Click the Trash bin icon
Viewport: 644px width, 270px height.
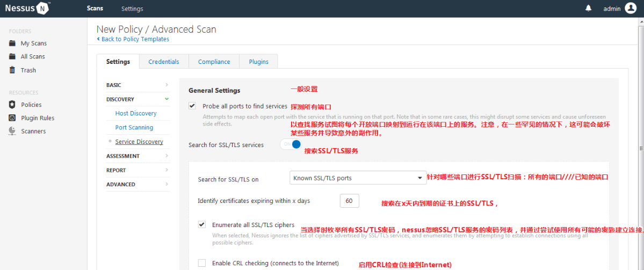click(x=13, y=70)
